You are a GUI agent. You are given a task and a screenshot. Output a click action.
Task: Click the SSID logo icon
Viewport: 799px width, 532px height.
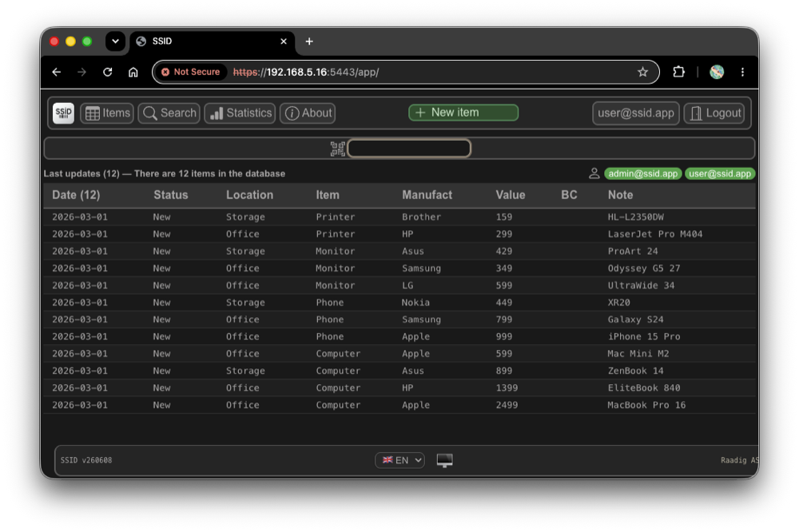64,113
